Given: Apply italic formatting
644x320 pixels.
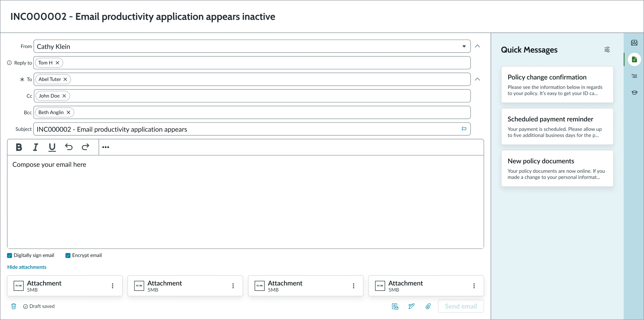Looking at the screenshot, I should (x=35, y=147).
